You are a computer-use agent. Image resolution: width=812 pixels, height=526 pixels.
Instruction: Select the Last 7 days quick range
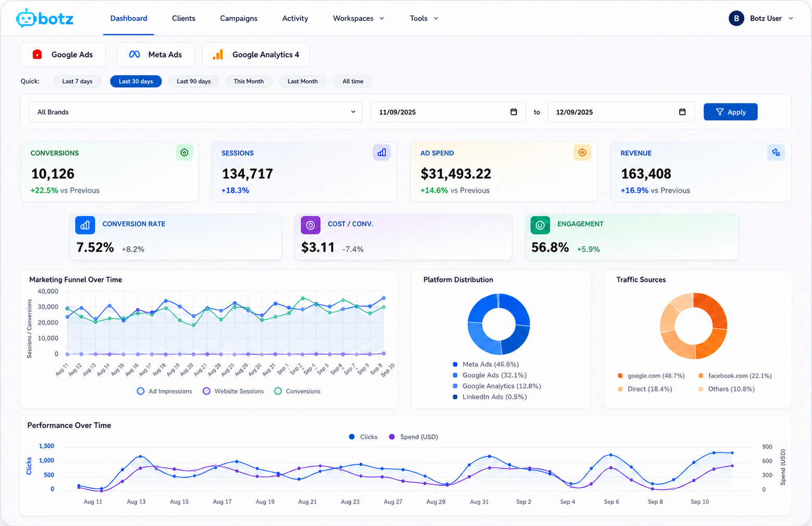[x=77, y=81]
